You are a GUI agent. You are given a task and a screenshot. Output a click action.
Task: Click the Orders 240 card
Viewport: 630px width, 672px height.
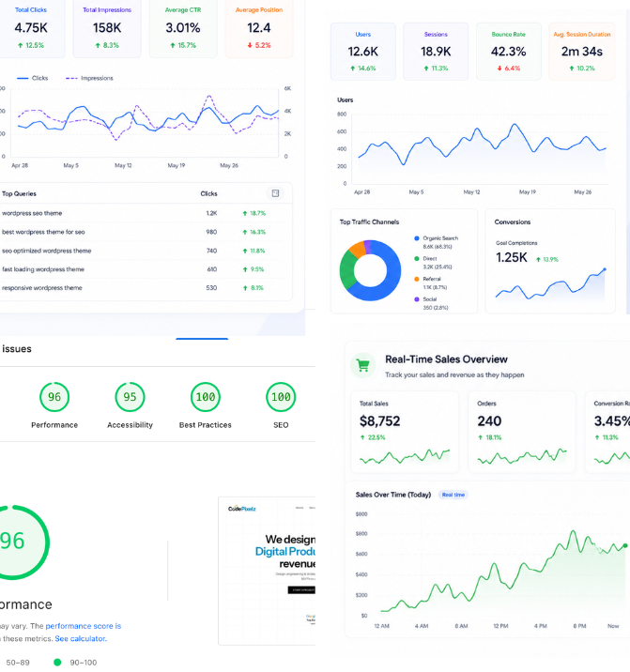(522, 432)
